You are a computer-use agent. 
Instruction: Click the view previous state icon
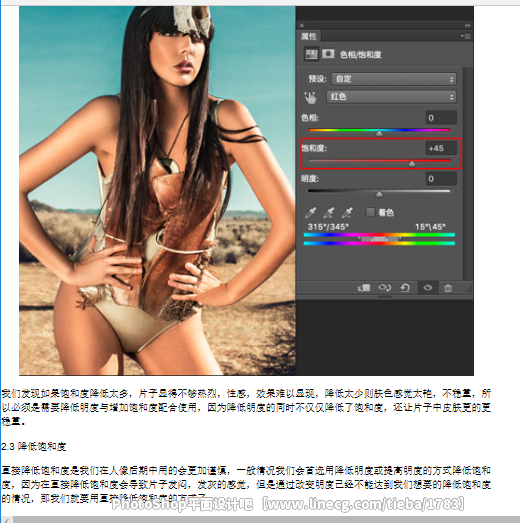[x=384, y=288]
